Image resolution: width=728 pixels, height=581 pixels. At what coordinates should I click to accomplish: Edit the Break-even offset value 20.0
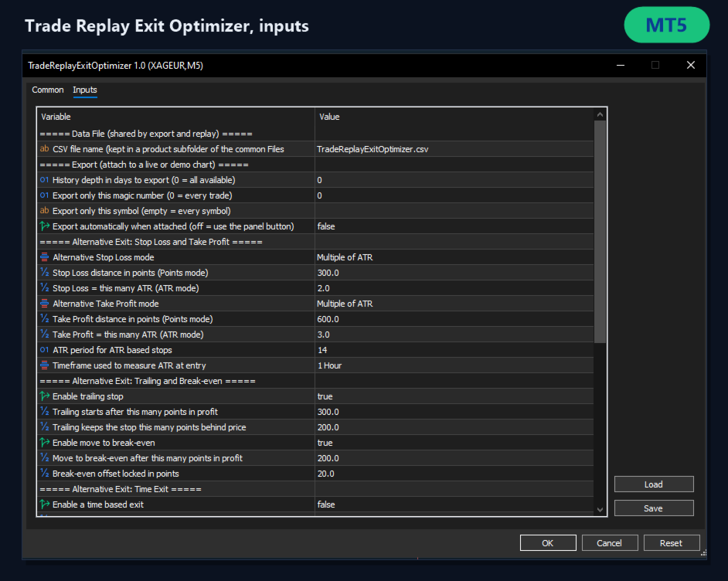pos(454,474)
